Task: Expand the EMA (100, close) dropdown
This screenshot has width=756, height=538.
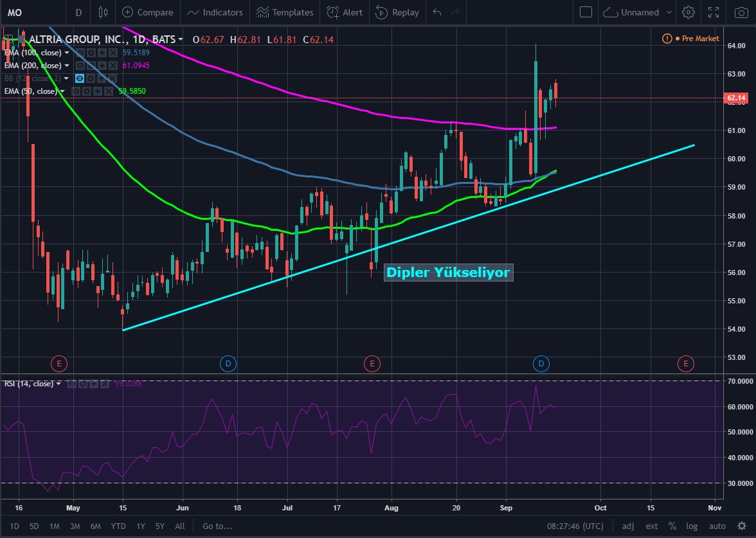Action: (66, 53)
